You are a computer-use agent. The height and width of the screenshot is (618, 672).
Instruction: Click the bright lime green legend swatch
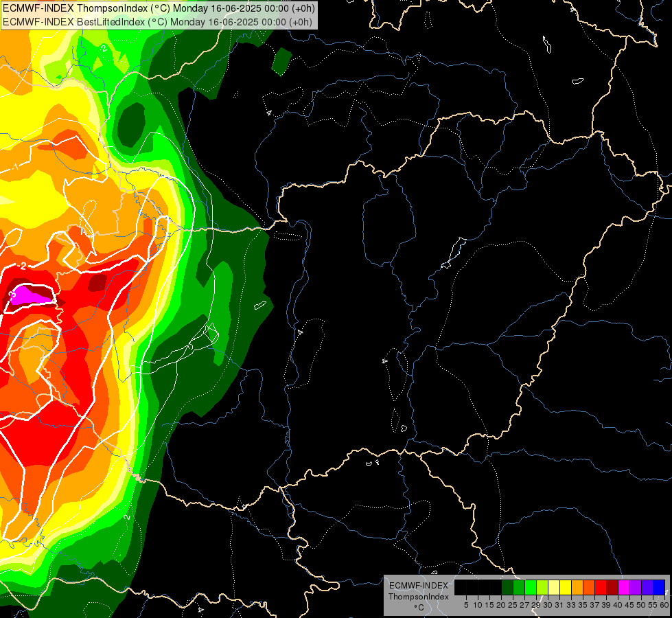pos(531,587)
